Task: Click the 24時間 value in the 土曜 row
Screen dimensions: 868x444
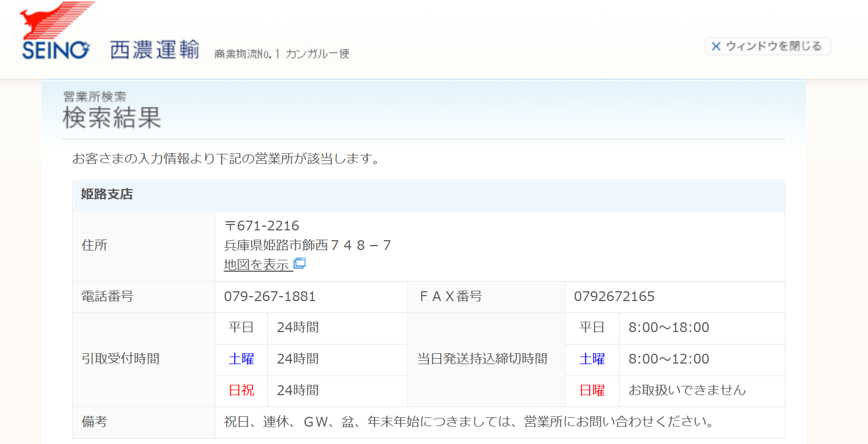Action: (298, 359)
